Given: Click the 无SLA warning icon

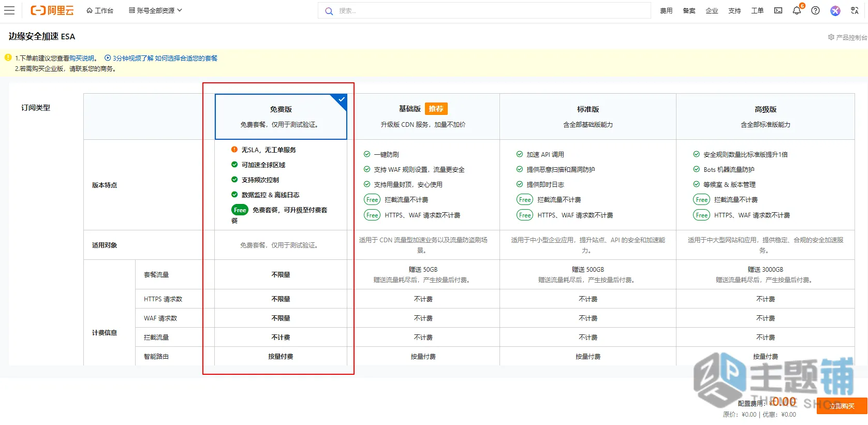Looking at the screenshot, I should 234,150.
